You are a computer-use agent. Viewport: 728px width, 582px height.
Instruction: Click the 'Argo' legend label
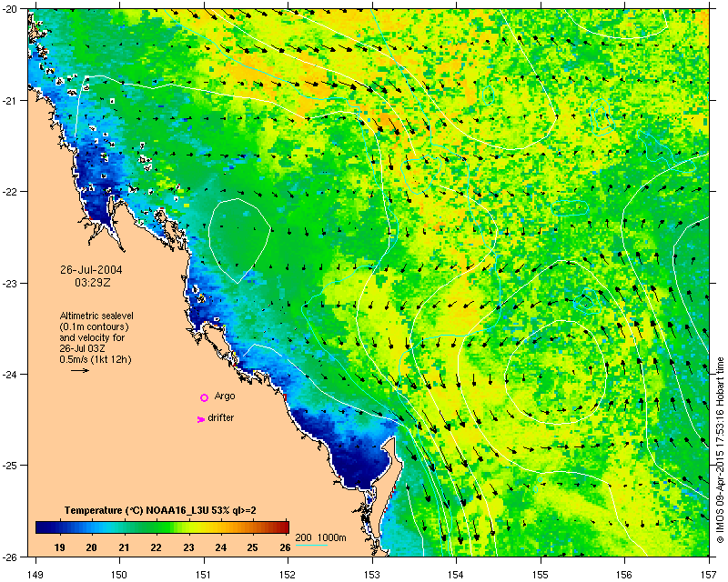tap(225, 396)
